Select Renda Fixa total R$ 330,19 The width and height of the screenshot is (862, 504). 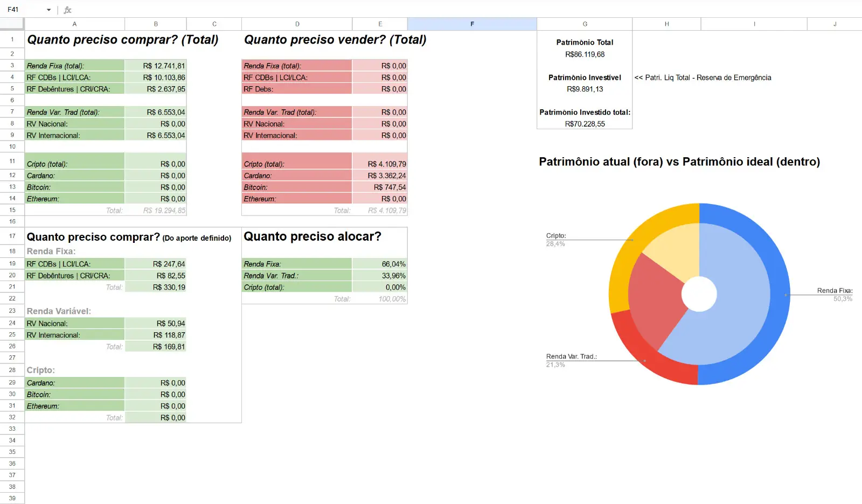(156, 287)
